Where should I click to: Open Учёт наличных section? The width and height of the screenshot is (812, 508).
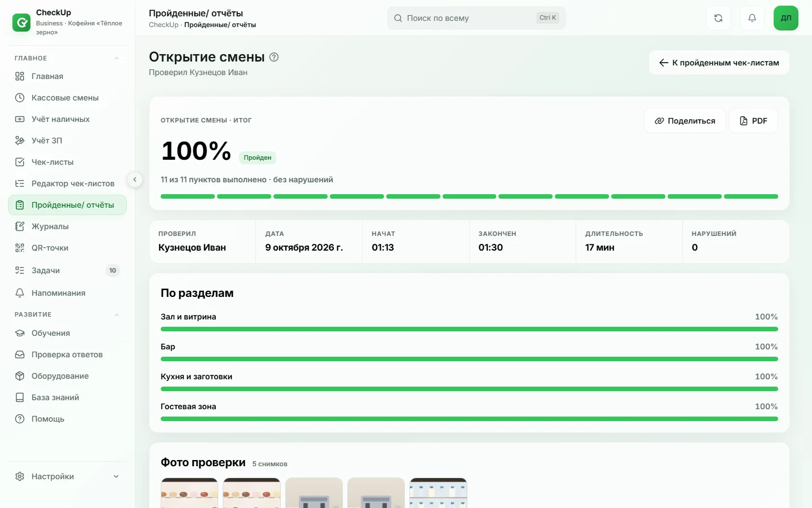click(67, 119)
